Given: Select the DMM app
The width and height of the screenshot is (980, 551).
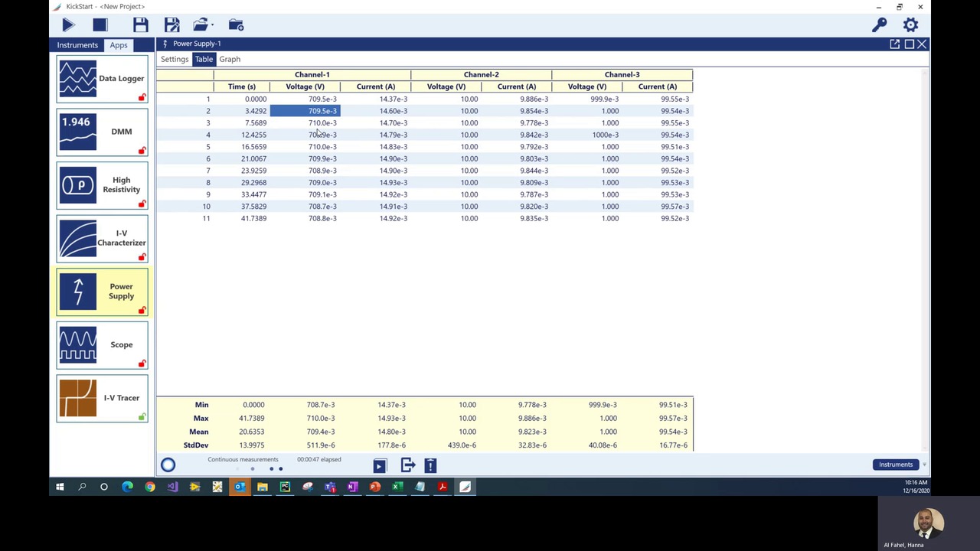Looking at the screenshot, I should [102, 132].
